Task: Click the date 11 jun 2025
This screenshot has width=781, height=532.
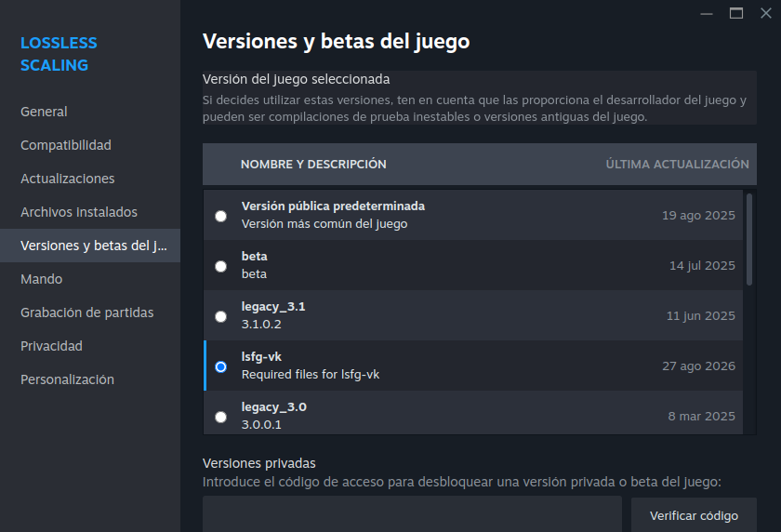Action: coord(700,316)
